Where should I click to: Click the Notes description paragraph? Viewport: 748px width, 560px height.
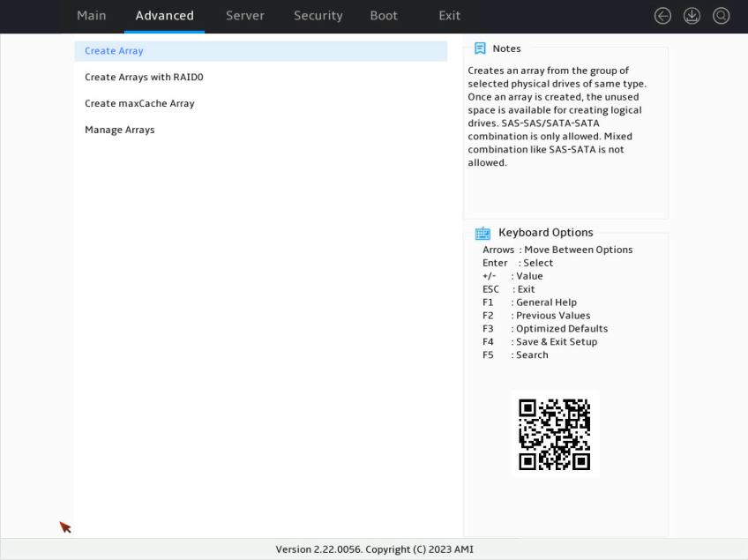point(557,116)
